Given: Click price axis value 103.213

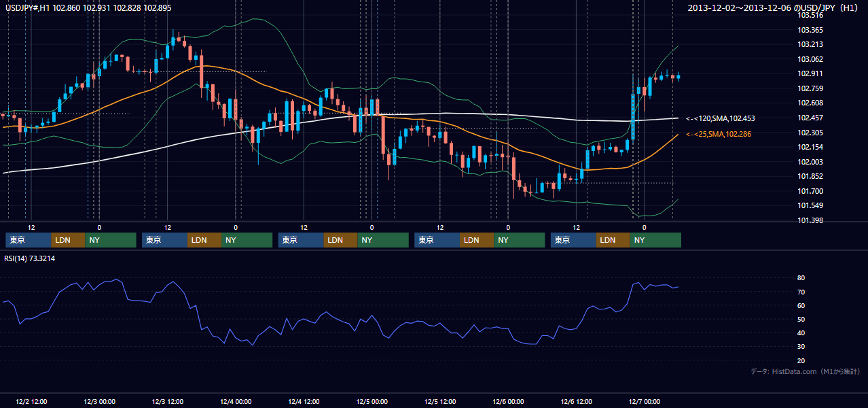Looking at the screenshot, I should point(810,44).
